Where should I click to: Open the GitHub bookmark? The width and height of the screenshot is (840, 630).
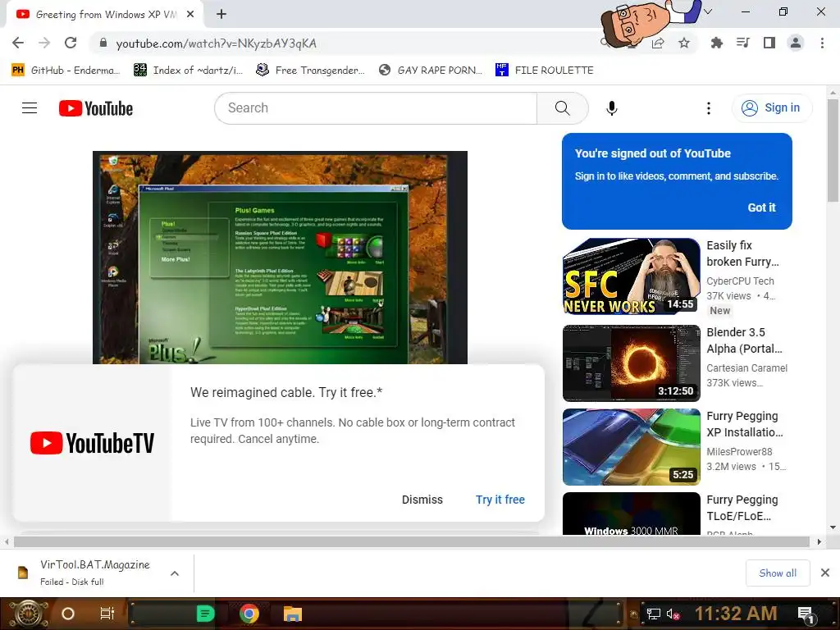click(x=66, y=71)
